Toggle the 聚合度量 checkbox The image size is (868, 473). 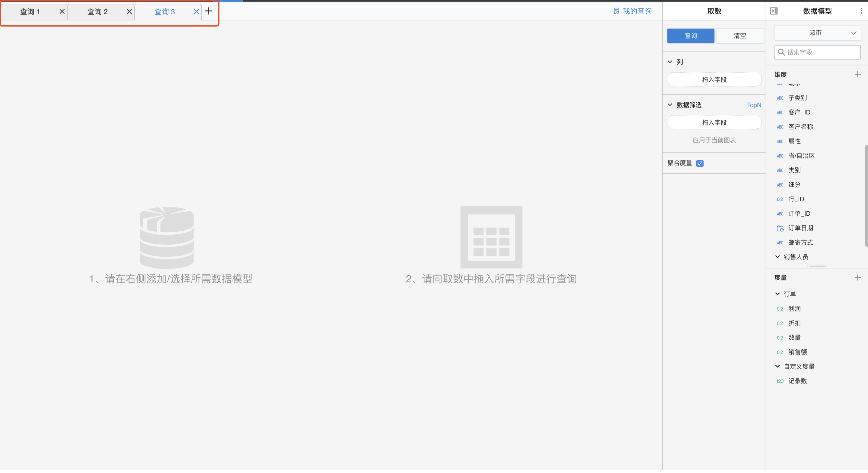699,163
